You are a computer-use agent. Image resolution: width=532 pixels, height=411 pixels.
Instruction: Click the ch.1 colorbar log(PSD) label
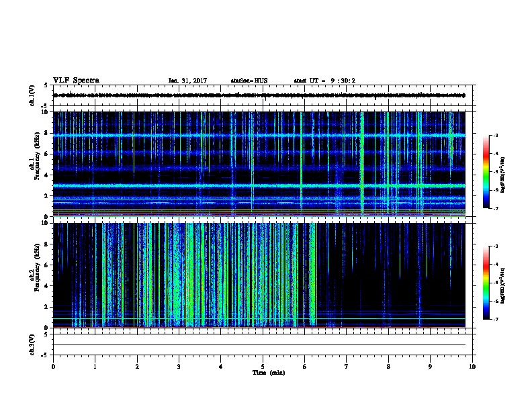click(x=503, y=175)
